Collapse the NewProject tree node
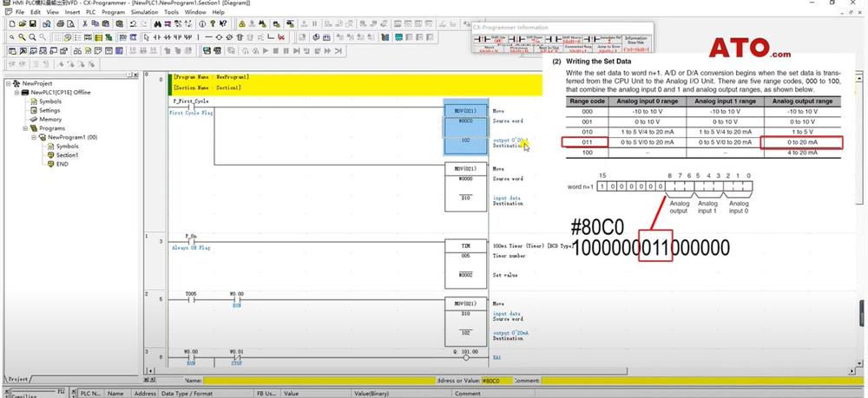 click(8, 83)
